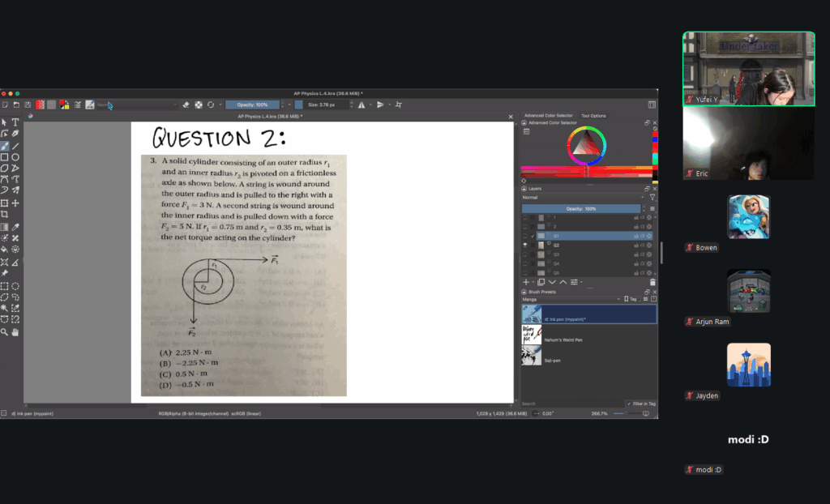Screen dimensions: 830x504
Task: Show layer Q3 using its eye toggle
Action: [526, 254]
